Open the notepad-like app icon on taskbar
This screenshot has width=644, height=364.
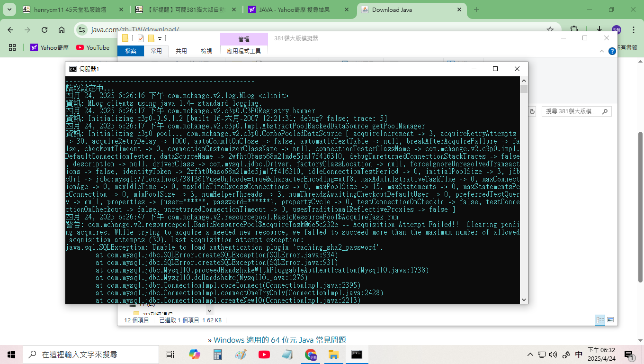[287, 355]
